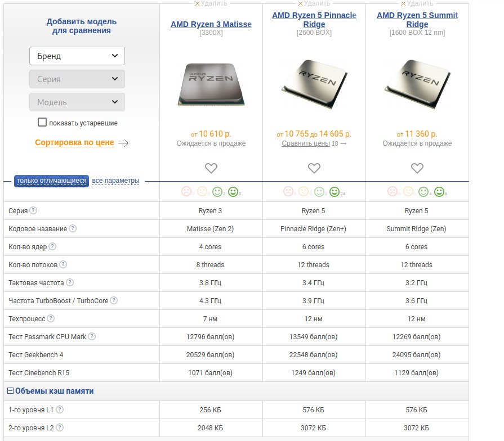Click best-rating green smiley for Ryzen 5 Summit Ridge
504x441 pixels.
(x=439, y=192)
